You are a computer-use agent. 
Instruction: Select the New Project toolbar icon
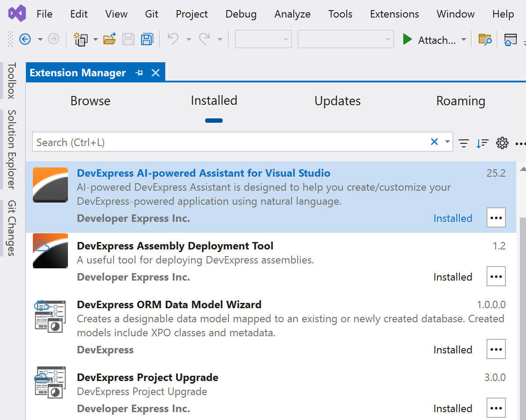pos(81,39)
